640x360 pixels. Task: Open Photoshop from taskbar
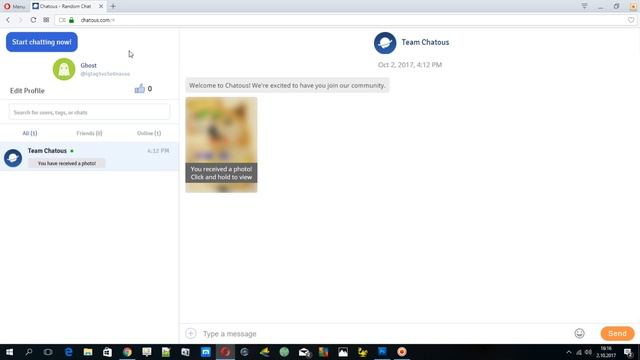coord(382,352)
